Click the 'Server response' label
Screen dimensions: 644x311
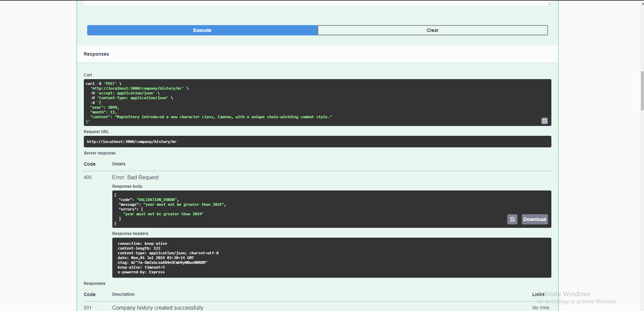(x=100, y=153)
